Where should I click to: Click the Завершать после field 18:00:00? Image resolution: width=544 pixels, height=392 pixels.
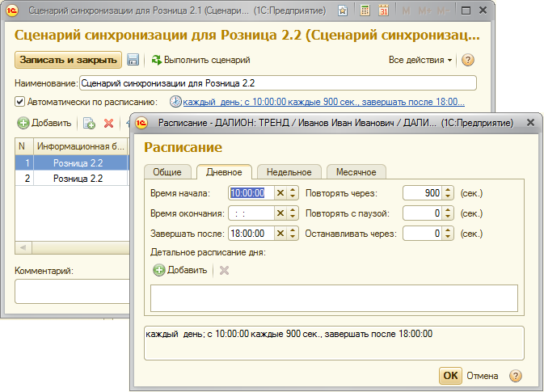pyautogui.click(x=251, y=234)
